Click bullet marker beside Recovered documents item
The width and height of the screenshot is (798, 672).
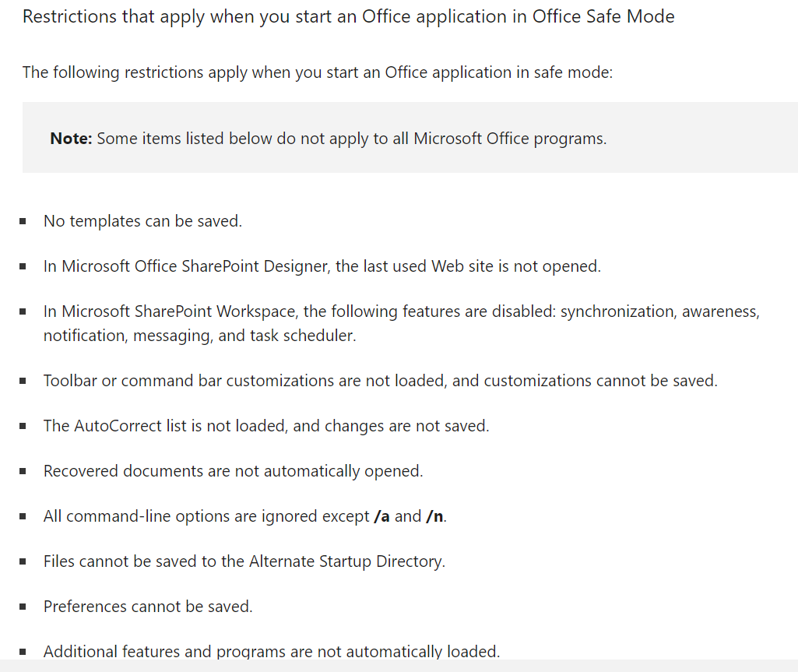pyautogui.click(x=23, y=471)
